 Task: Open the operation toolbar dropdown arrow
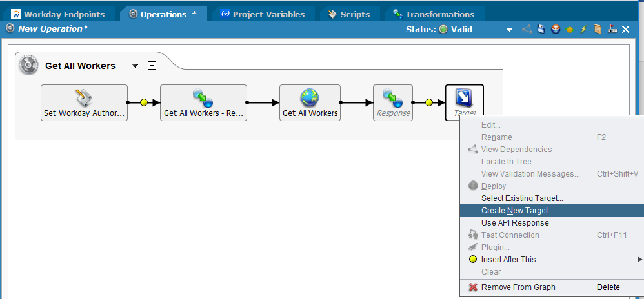coord(509,29)
